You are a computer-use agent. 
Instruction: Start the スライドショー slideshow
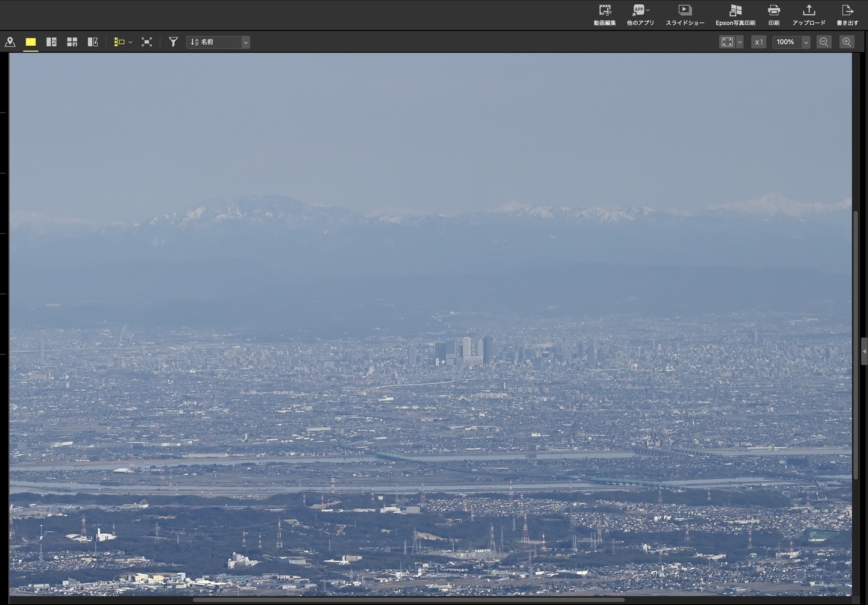point(685,15)
